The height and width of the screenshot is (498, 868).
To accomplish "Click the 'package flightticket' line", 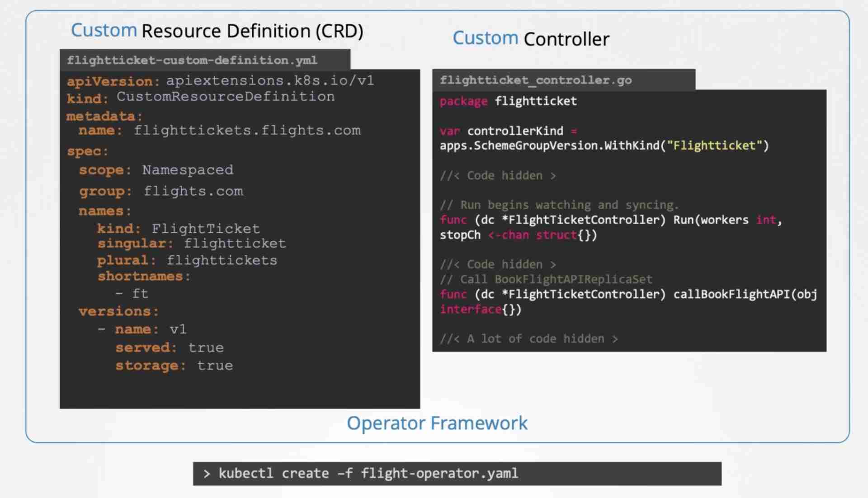I will pyautogui.click(x=508, y=101).
